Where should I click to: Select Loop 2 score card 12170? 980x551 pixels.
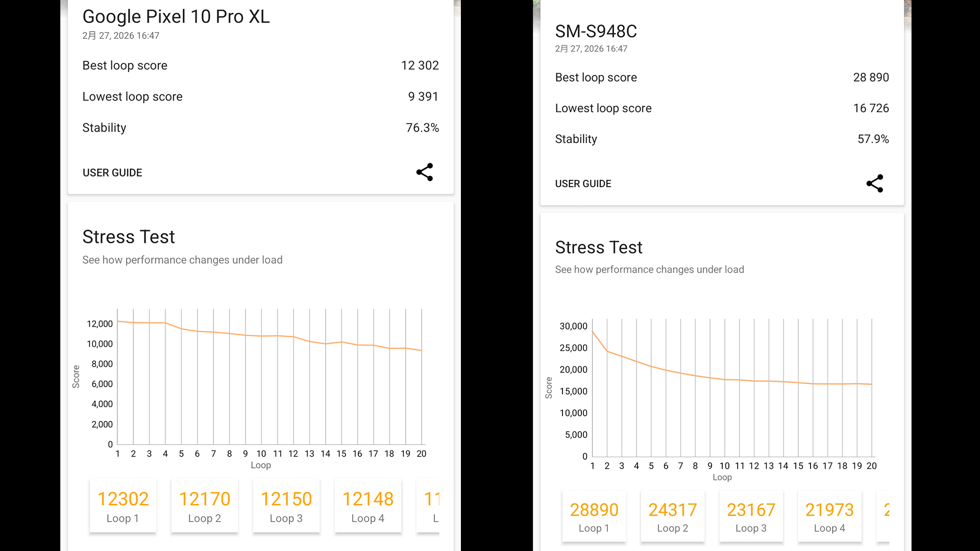pos(205,506)
